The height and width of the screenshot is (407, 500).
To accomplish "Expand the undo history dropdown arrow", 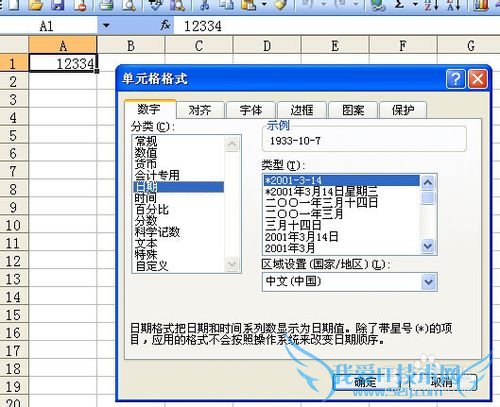I will (x=323, y=5).
